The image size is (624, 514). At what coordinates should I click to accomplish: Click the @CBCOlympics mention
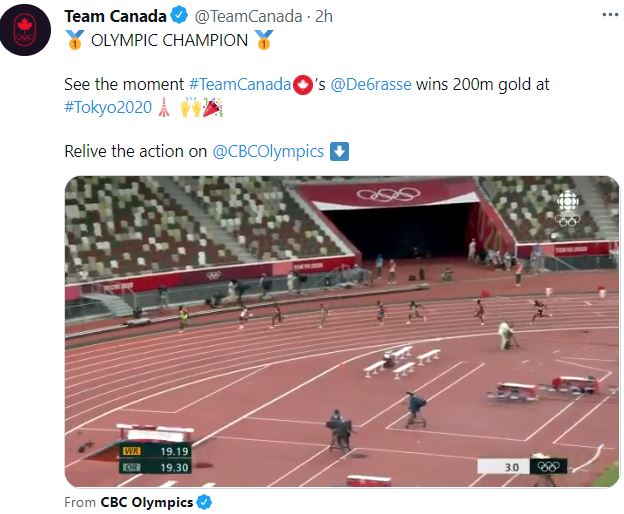coord(268,151)
